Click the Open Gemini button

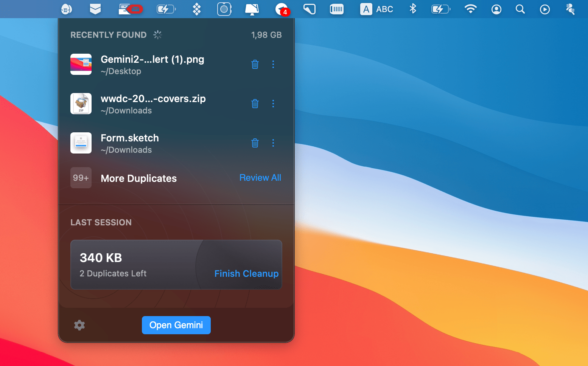176,325
